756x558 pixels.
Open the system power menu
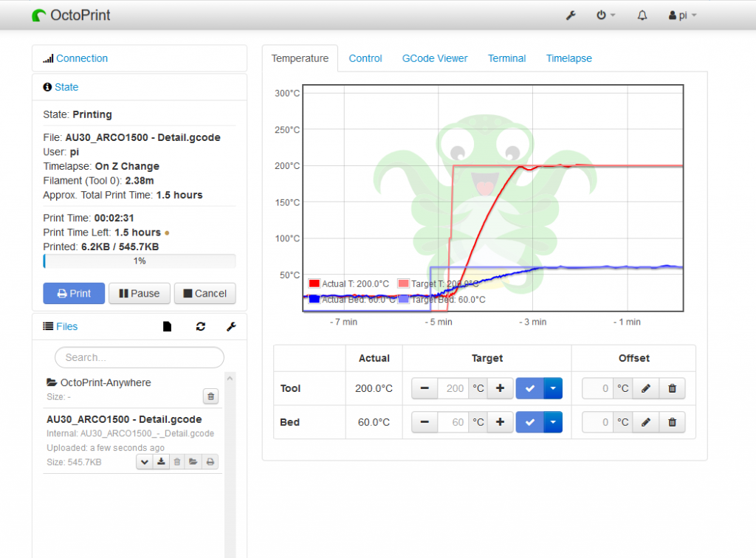coord(605,15)
